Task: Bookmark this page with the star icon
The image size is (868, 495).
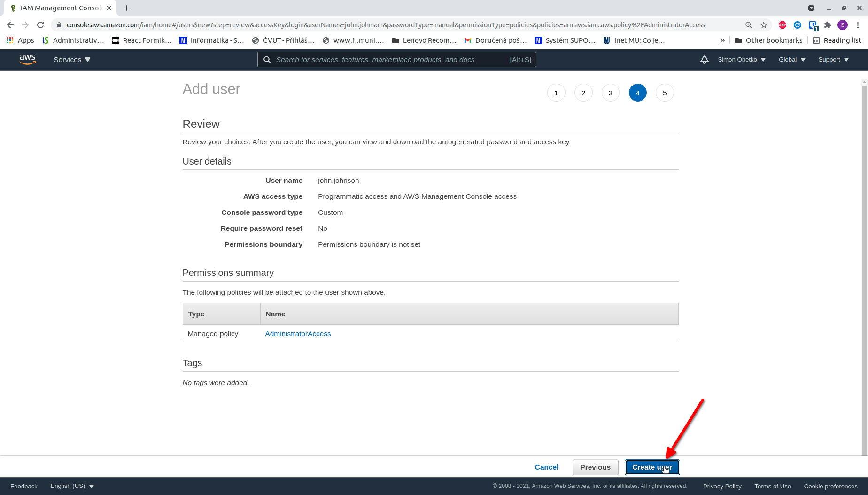Action: point(764,25)
